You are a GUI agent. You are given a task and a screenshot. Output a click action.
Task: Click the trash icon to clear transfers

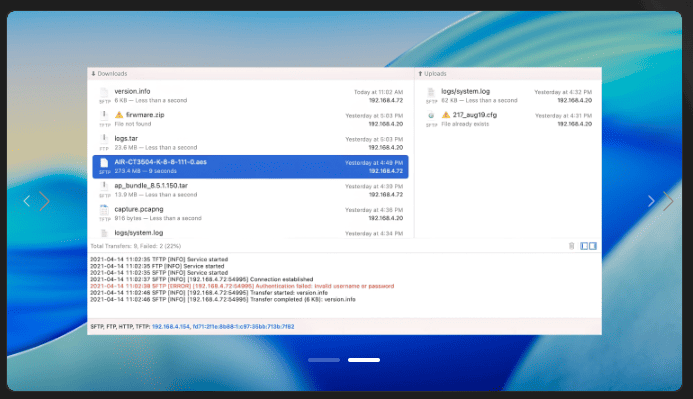click(x=571, y=246)
